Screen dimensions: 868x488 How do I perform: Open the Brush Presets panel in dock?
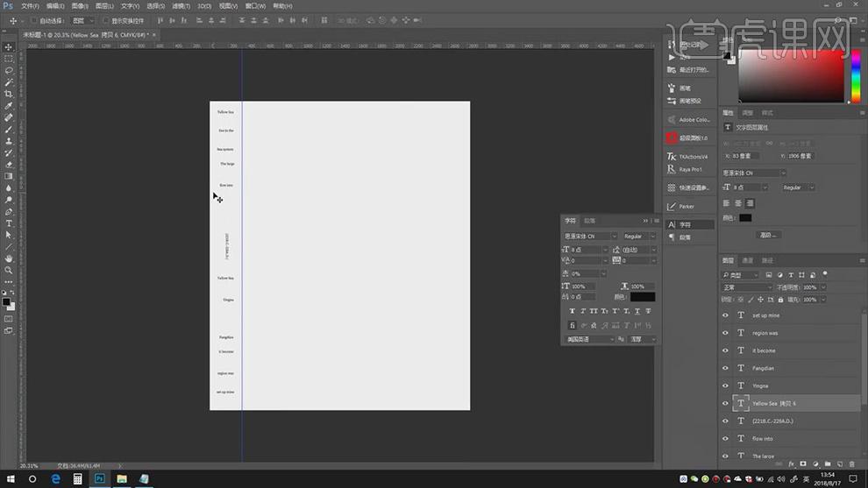[672, 101]
